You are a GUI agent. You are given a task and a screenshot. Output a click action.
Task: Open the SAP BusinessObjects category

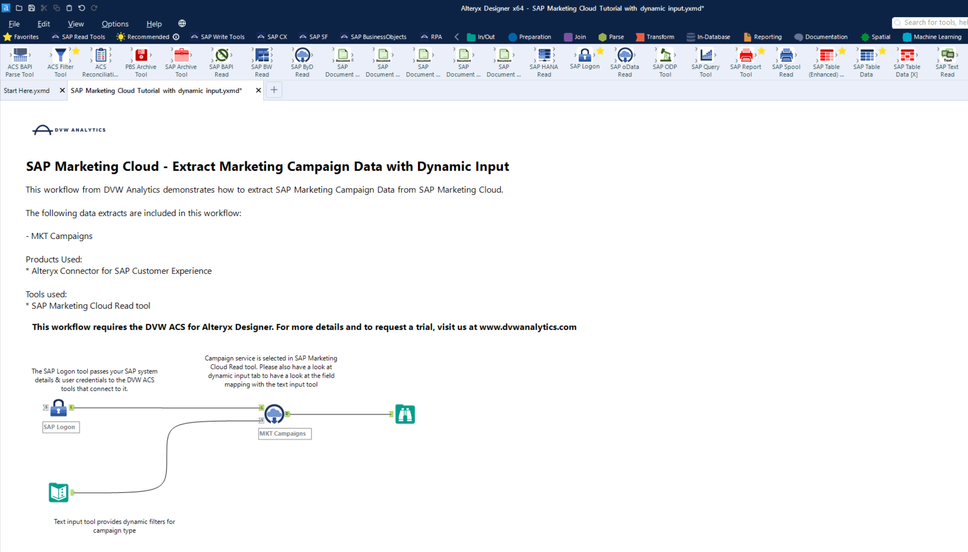coord(373,37)
